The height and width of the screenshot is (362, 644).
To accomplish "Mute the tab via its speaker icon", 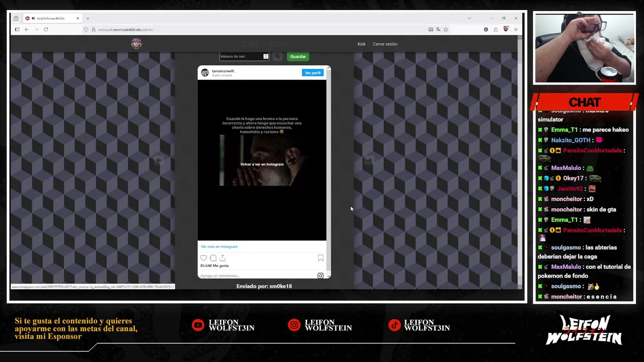I will tap(33, 19).
